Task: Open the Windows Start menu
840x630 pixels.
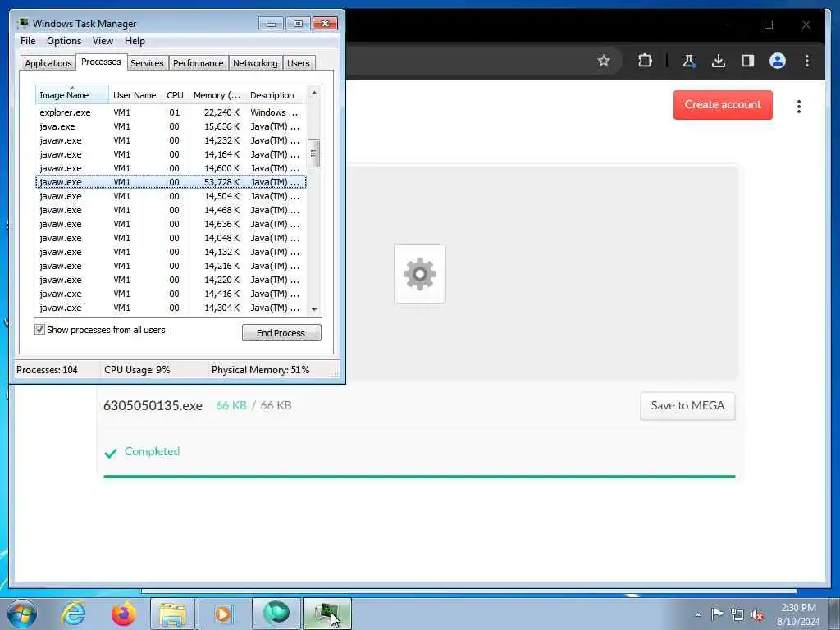Action: pos(22,614)
